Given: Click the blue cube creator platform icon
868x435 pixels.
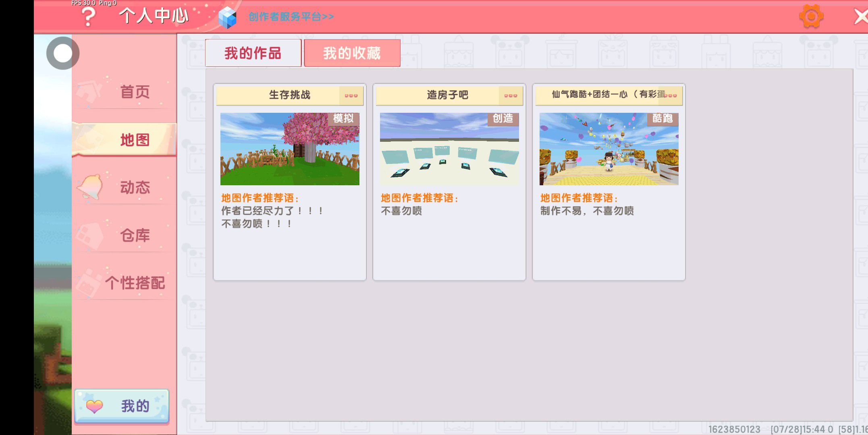Looking at the screenshot, I should coord(228,17).
